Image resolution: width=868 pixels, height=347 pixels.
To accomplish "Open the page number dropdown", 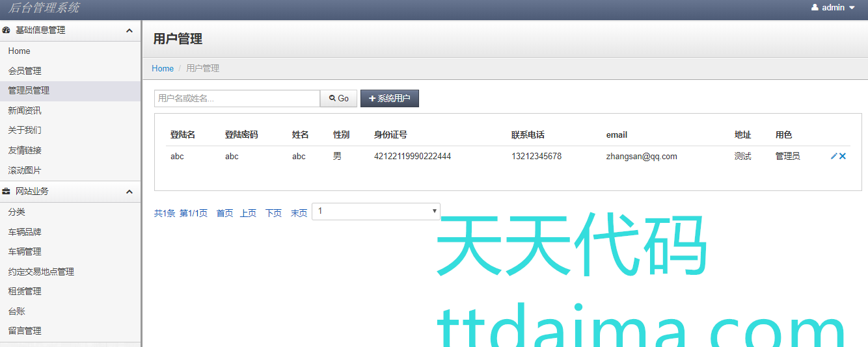I will pyautogui.click(x=375, y=211).
